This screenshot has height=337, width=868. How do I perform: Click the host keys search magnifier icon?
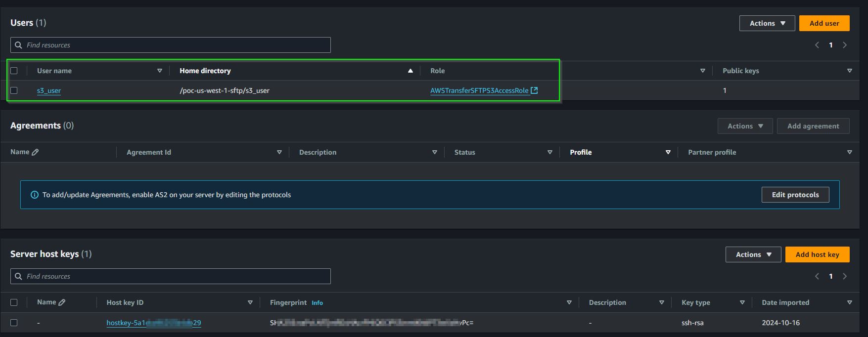pyautogui.click(x=18, y=276)
